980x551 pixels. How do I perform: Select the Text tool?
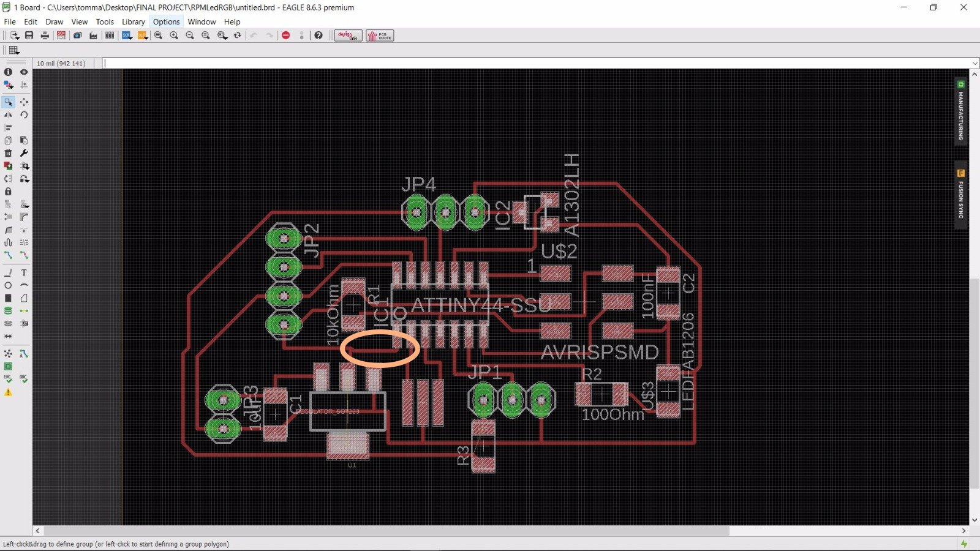click(x=24, y=272)
